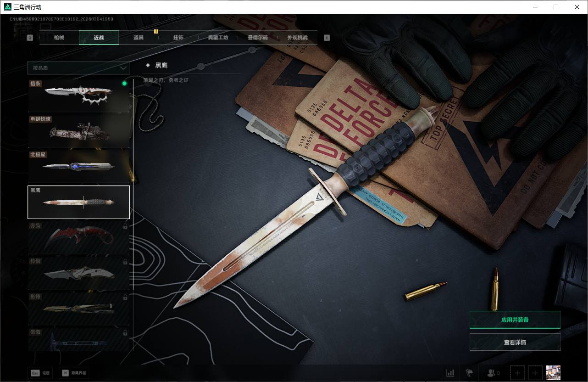The width and height of the screenshot is (588, 382).
Task: Select the locked 影锋 knife skin
Action: pos(78,308)
